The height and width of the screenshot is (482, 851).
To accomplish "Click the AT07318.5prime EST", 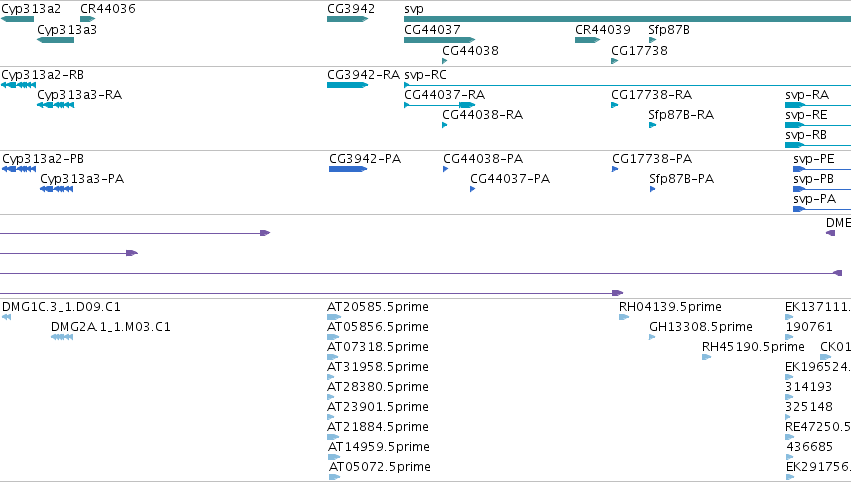I will click(x=332, y=357).
